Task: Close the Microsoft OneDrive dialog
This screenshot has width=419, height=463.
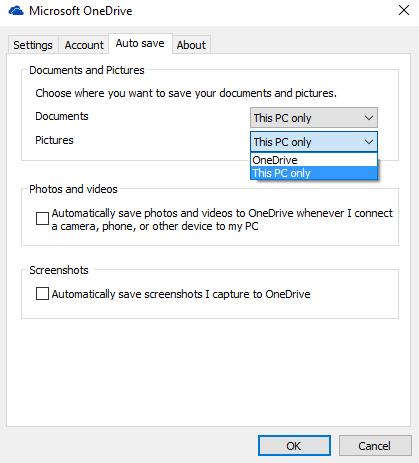Action: tap(404, 10)
